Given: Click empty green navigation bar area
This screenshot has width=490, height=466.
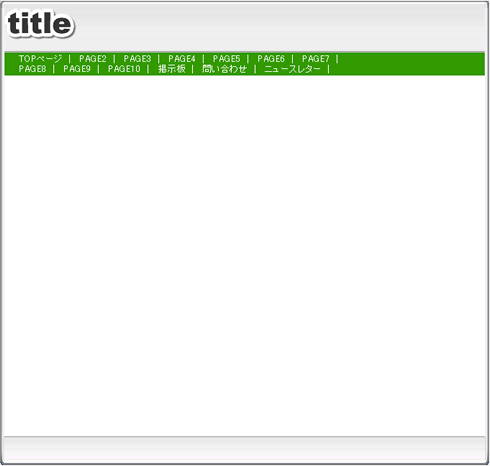Looking at the screenshot, I should point(410,64).
